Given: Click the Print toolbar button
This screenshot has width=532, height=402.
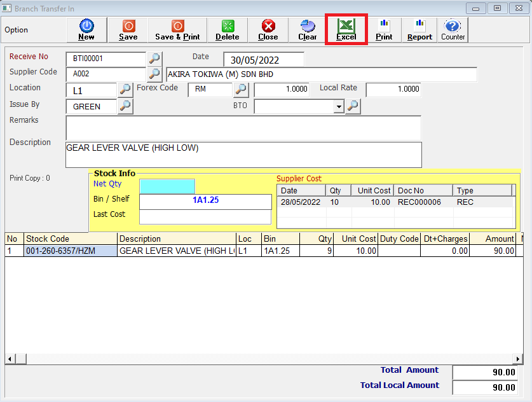Looking at the screenshot, I should [384, 30].
